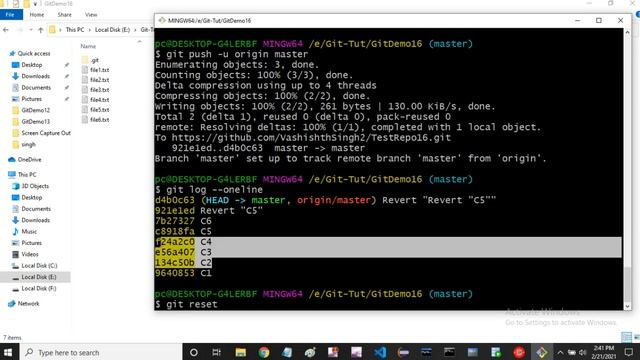Open 3D Objects under This PC

tap(31, 186)
